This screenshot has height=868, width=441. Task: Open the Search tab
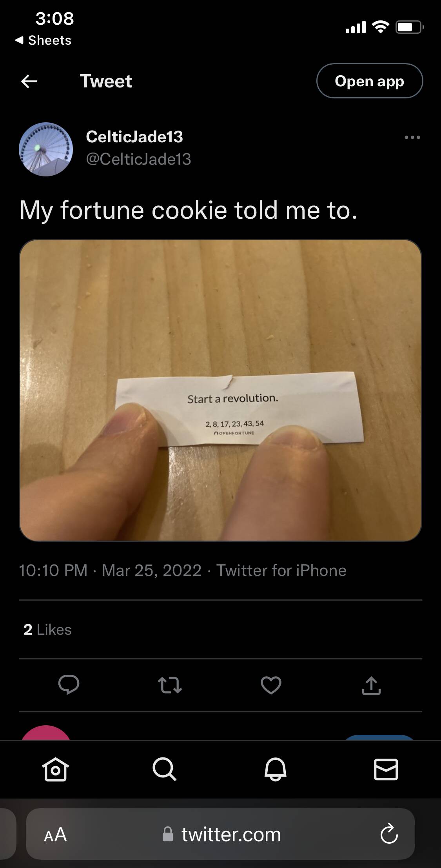coord(164,769)
